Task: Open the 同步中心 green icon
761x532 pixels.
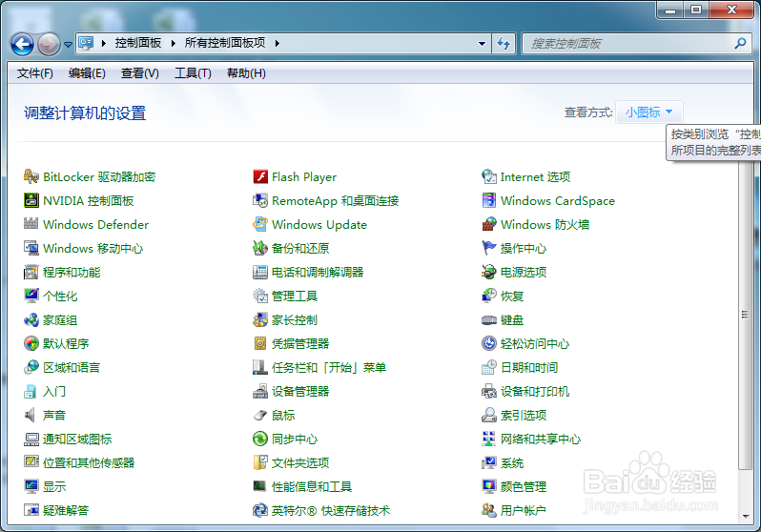Action: pos(260,439)
